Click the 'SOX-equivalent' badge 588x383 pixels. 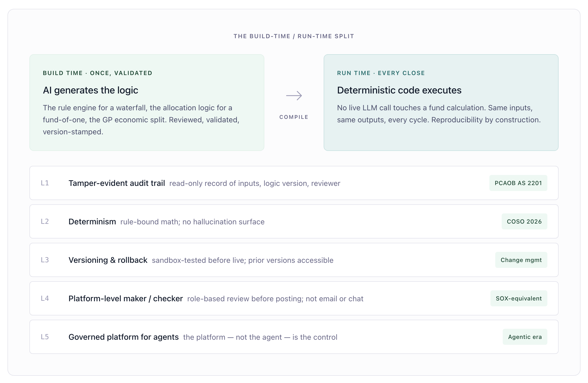click(519, 298)
